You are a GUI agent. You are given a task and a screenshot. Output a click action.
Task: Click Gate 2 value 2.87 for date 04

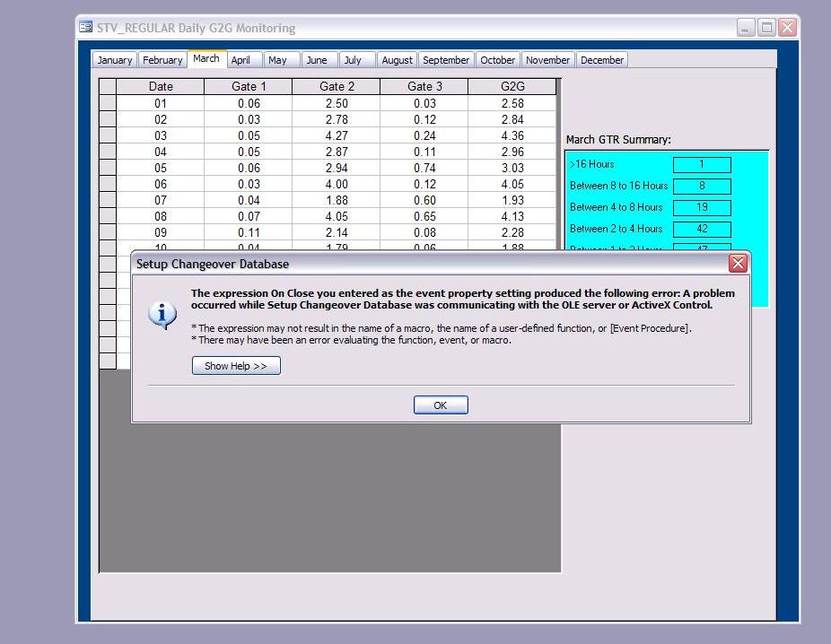[x=337, y=152]
